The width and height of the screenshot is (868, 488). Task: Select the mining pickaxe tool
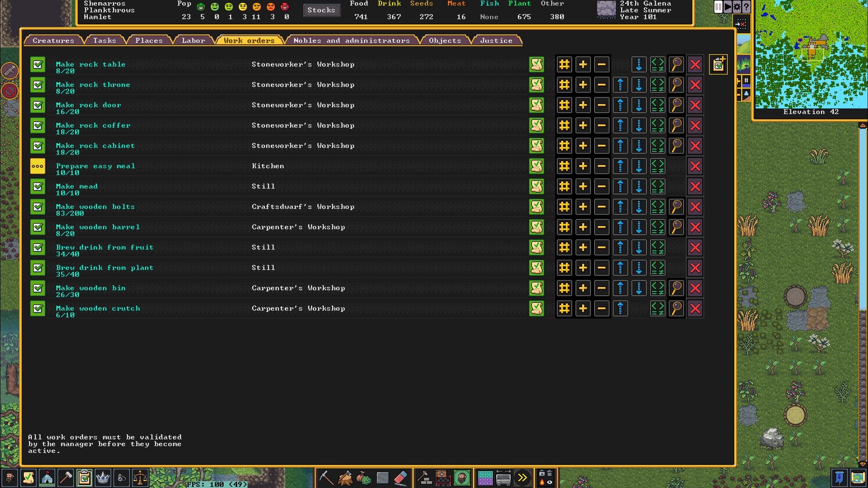point(326,478)
